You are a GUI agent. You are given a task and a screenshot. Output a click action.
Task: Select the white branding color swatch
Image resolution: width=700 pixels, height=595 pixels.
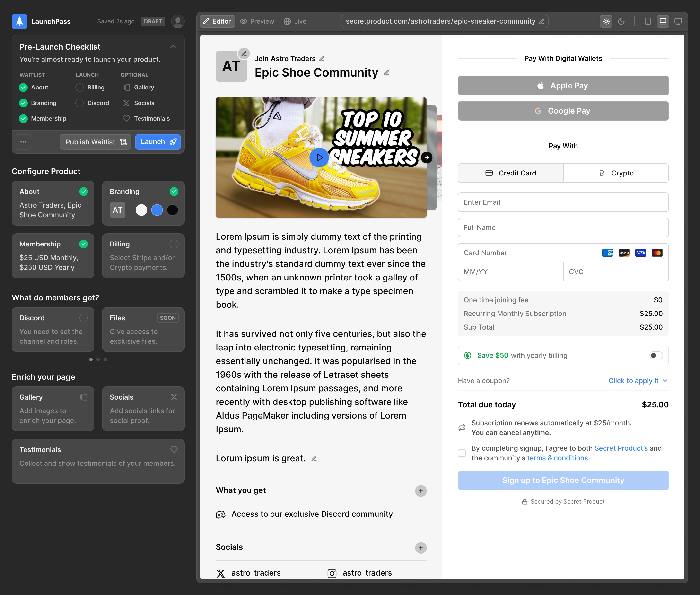[141, 210]
